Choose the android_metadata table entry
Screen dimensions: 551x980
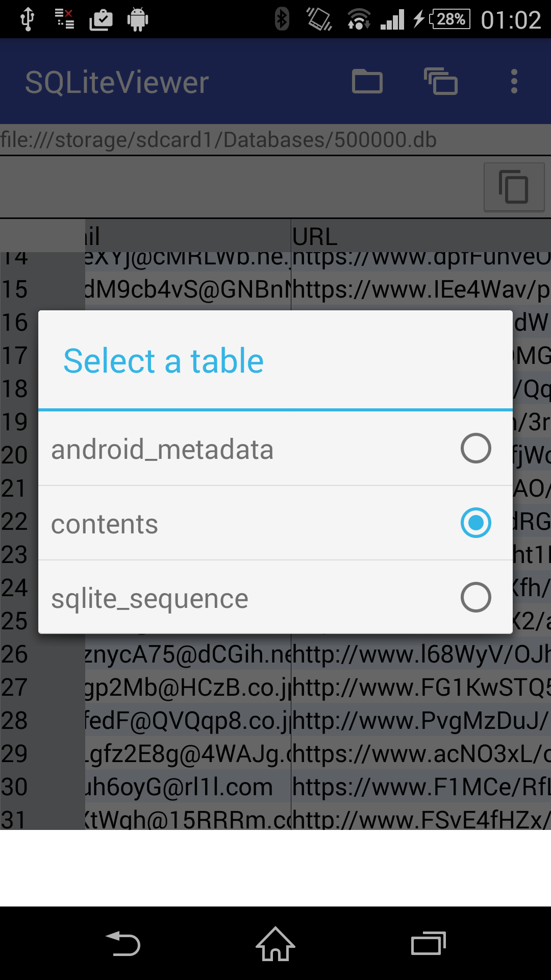(162, 449)
